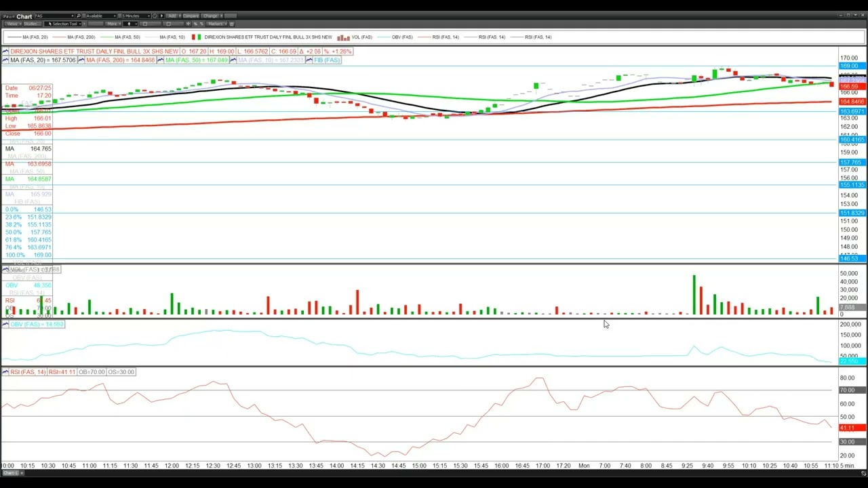Click the OS=30.00 label in RSI panel
The width and height of the screenshot is (868, 488).
(121, 372)
